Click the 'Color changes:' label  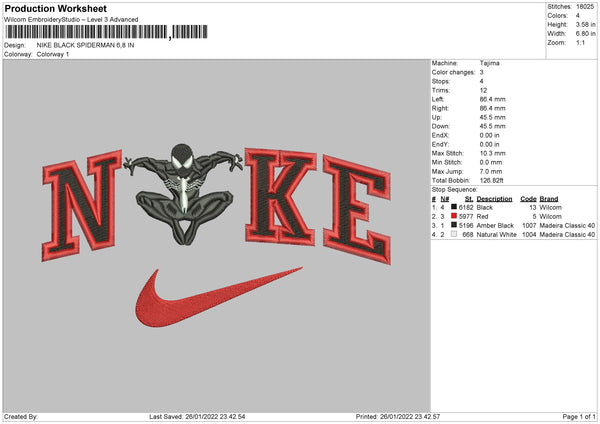453,72
